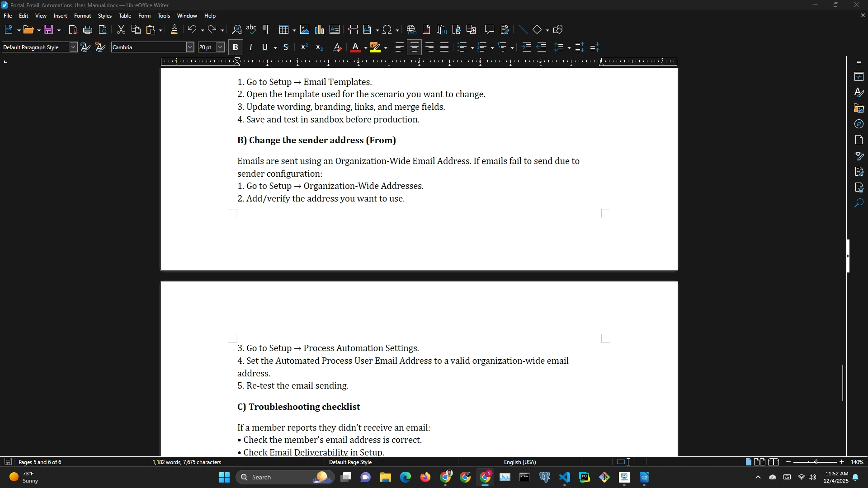Insert an image using toolbar icon
868x488 pixels.
pos(305,30)
